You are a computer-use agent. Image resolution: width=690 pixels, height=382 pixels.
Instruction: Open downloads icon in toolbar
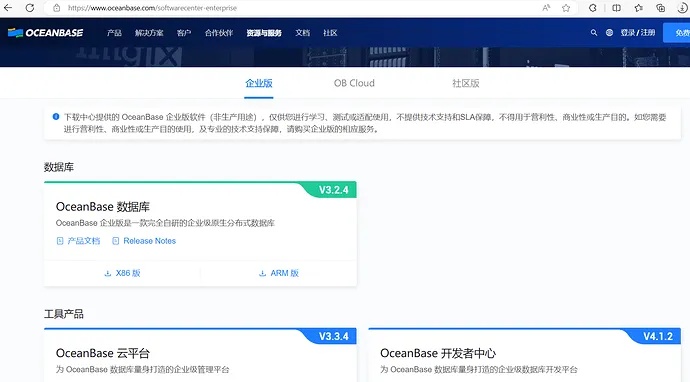point(682,7)
